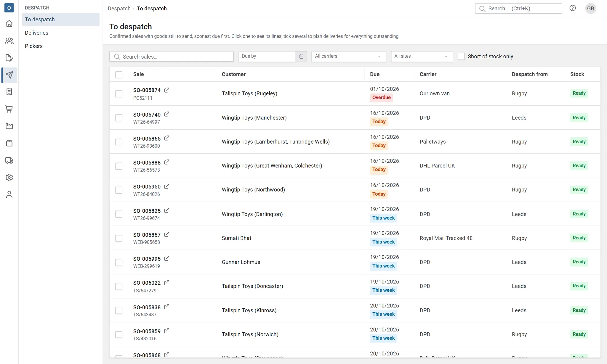607x364 pixels.
Task: Enable Short of stock only checkbox
Action: tap(461, 56)
